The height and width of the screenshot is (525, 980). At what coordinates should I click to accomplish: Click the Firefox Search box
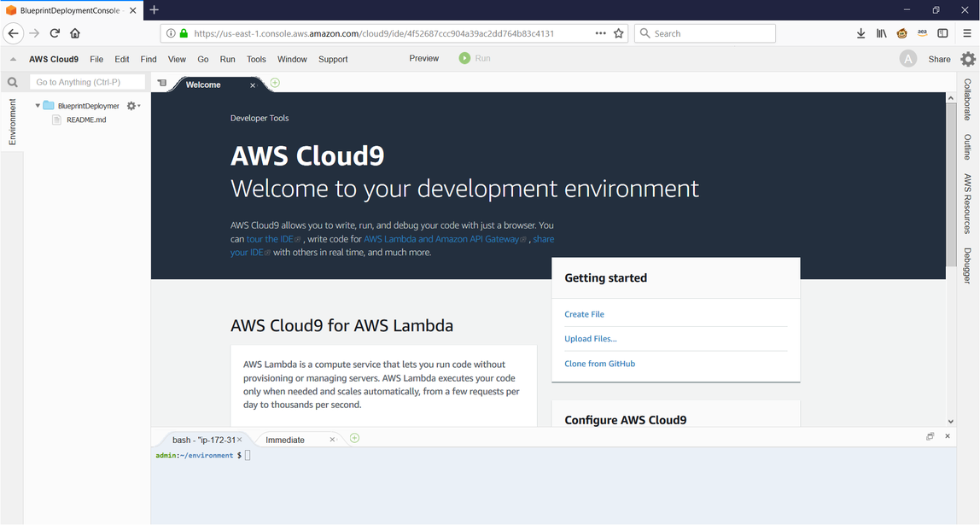pyautogui.click(x=705, y=33)
